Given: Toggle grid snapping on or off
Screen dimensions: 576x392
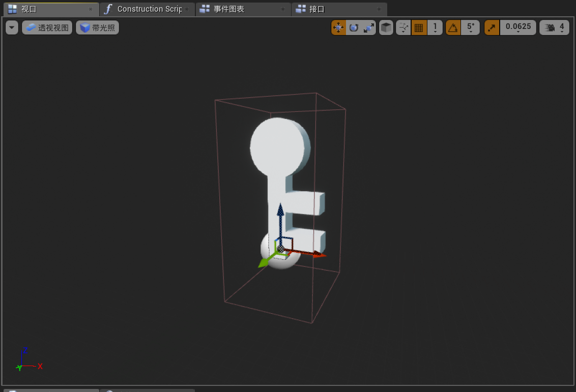Looking at the screenshot, I should click(419, 27).
